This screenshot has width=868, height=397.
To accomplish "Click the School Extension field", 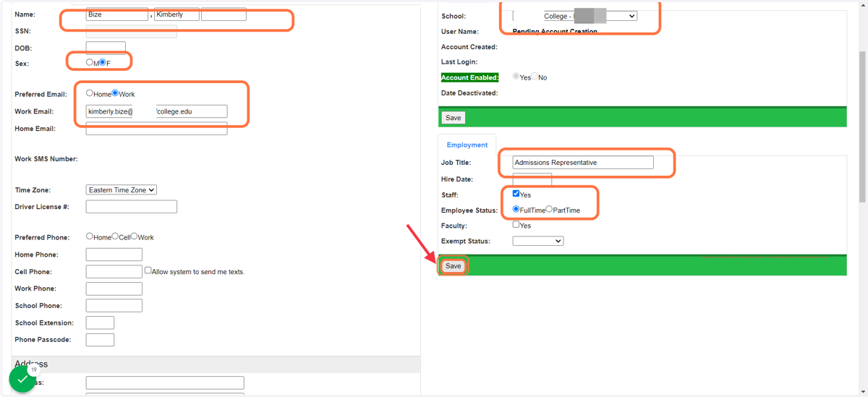I will (100, 323).
